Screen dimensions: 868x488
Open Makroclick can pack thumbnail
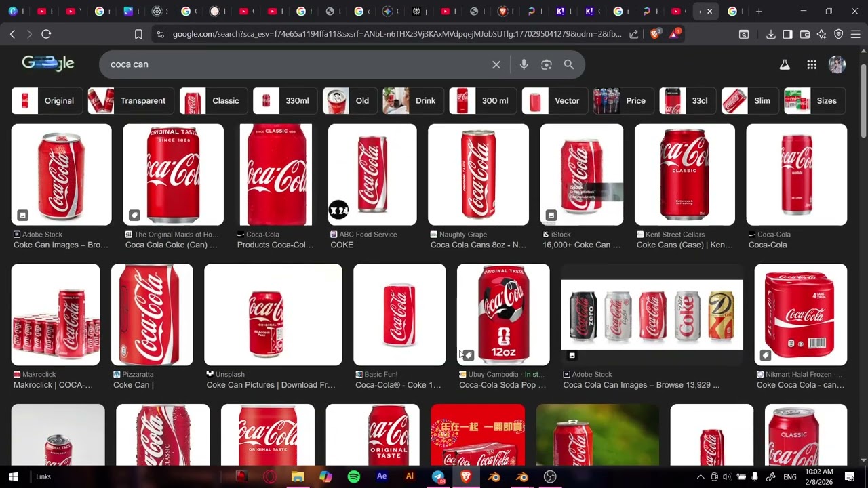pos(56,314)
